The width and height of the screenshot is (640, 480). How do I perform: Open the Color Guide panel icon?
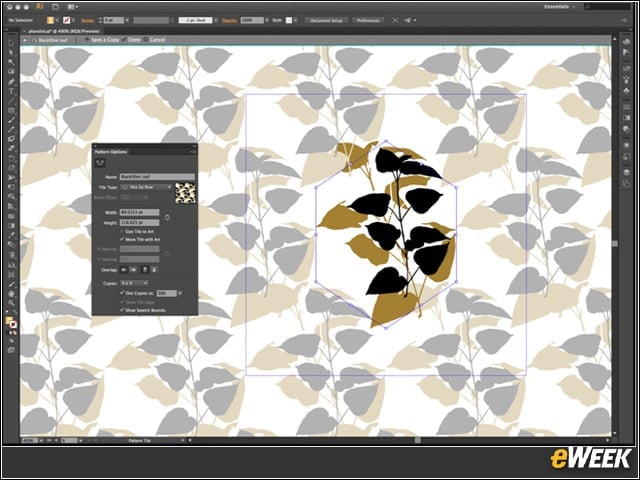pyautogui.click(x=627, y=53)
